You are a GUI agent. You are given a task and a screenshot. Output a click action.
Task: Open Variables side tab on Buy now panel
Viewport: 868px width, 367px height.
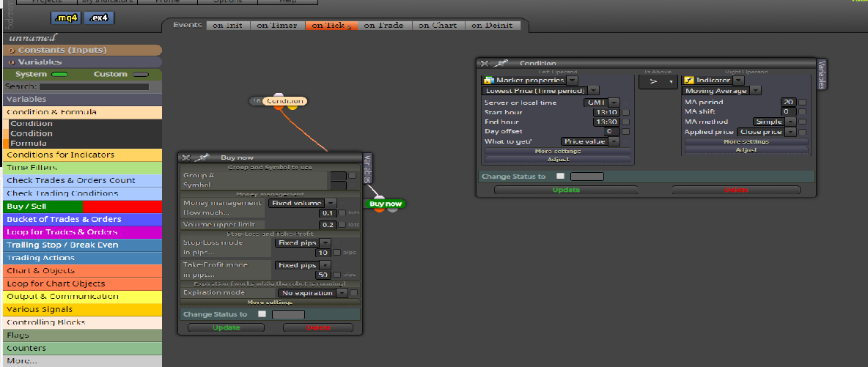367,168
